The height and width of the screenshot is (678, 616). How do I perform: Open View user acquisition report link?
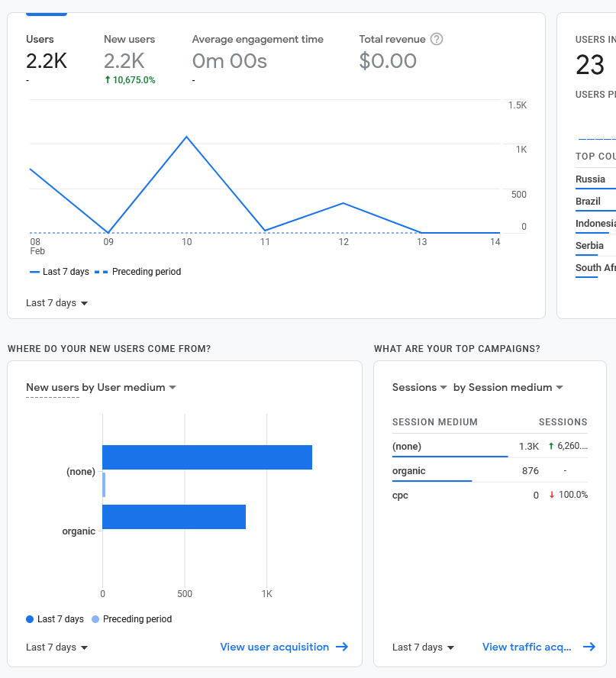(275, 647)
